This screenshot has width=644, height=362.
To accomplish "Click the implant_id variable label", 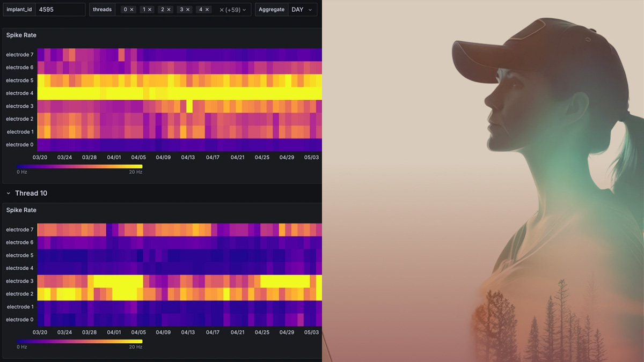I will point(19,10).
